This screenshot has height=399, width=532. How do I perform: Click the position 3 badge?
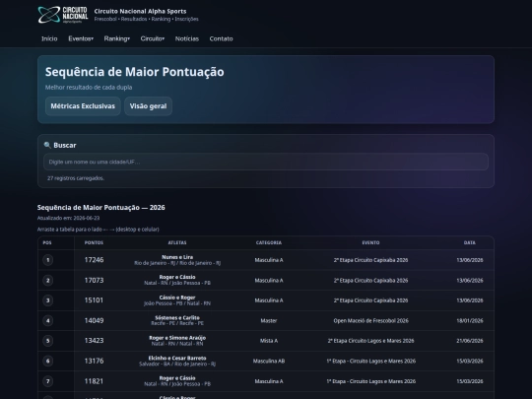48,300
